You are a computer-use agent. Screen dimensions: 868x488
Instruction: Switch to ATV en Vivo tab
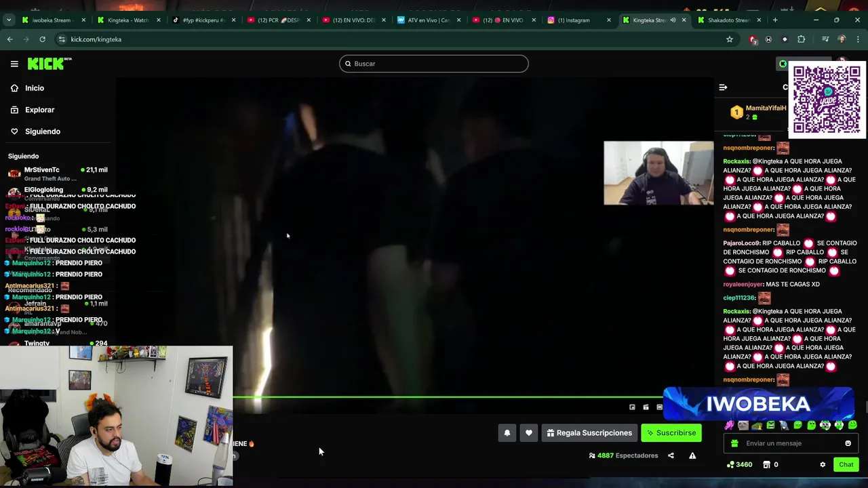pyautogui.click(x=429, y=20)
